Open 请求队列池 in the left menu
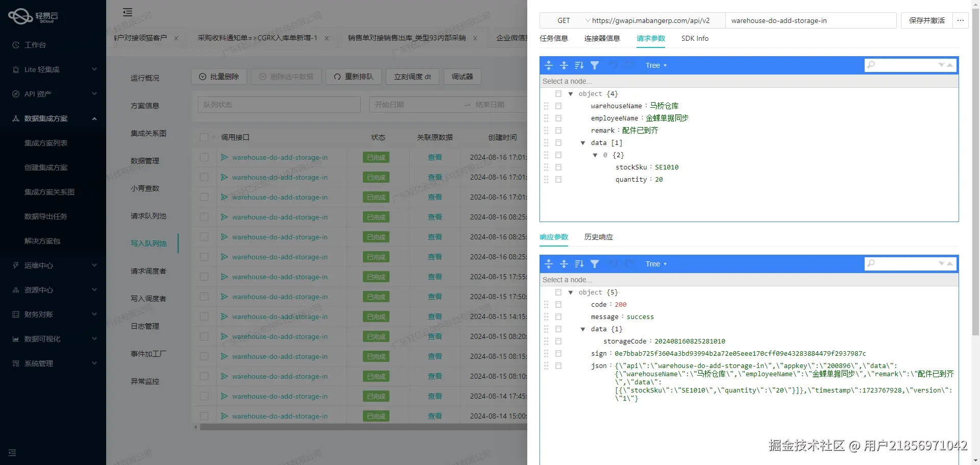 (x=149, y=216)
